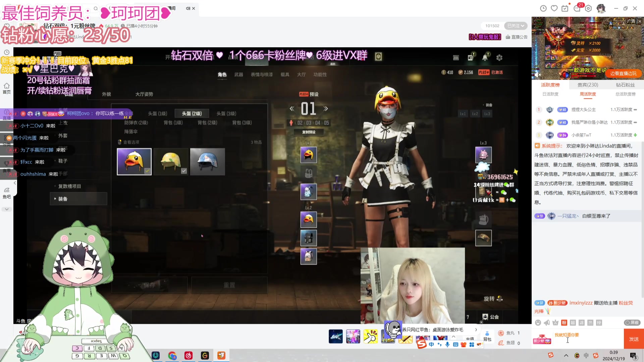Select the 头盔 (2级) category tab
Viewport: 644px width, 362px height.
pyautogui.click(x=192, y=114)
